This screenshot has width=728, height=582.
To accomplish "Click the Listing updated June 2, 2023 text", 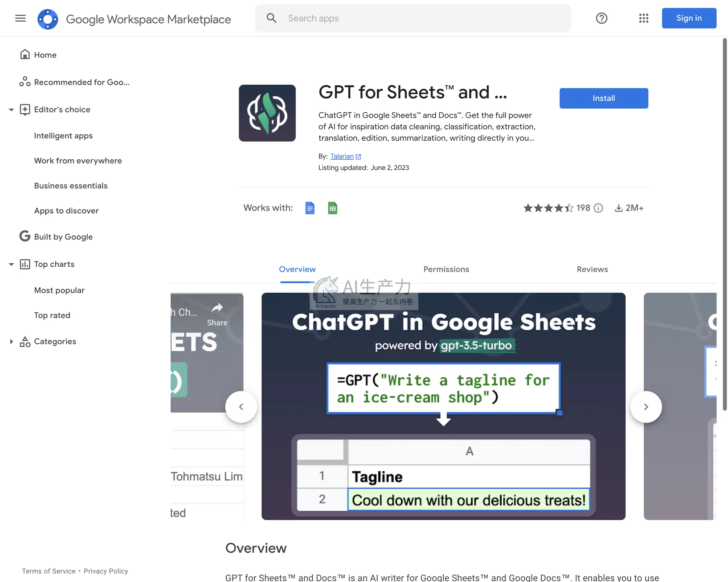I will 364,168.
